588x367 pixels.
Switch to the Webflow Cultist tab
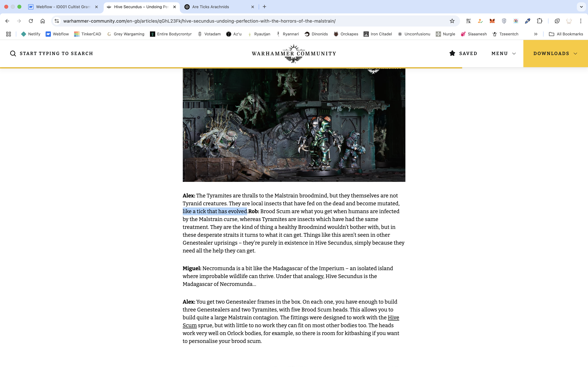(63, 7)
